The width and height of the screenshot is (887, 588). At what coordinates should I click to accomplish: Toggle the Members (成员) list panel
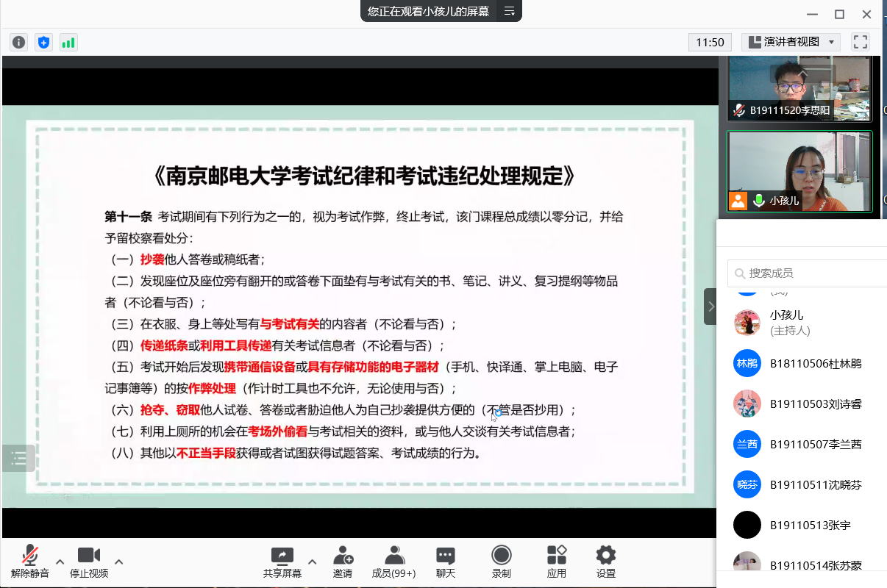394,562
